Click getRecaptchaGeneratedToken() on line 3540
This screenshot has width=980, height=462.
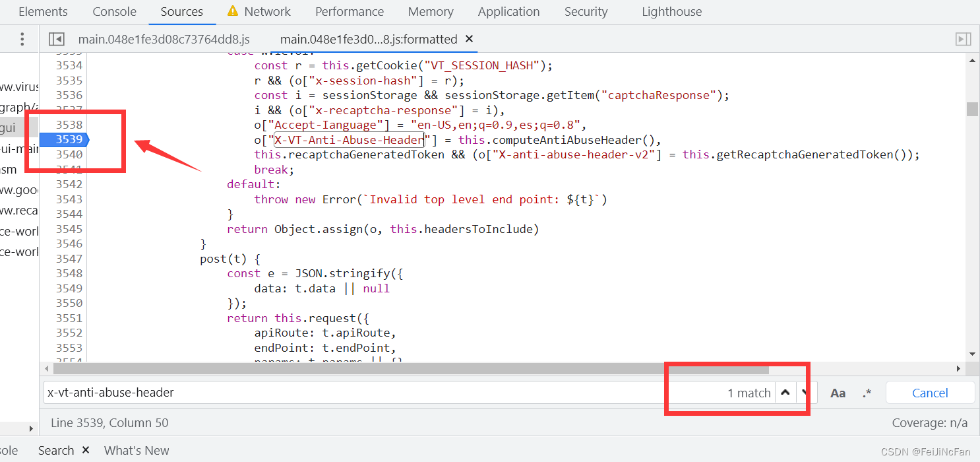(798, 154)
